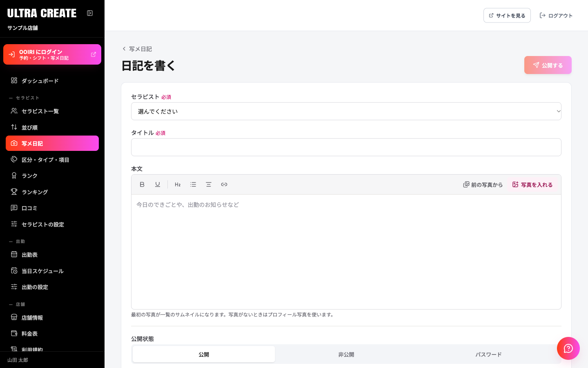The width and height of the screenshot is (588, 368).
Task: Select the 非公開 visibility option
Action: click(346, 354)
